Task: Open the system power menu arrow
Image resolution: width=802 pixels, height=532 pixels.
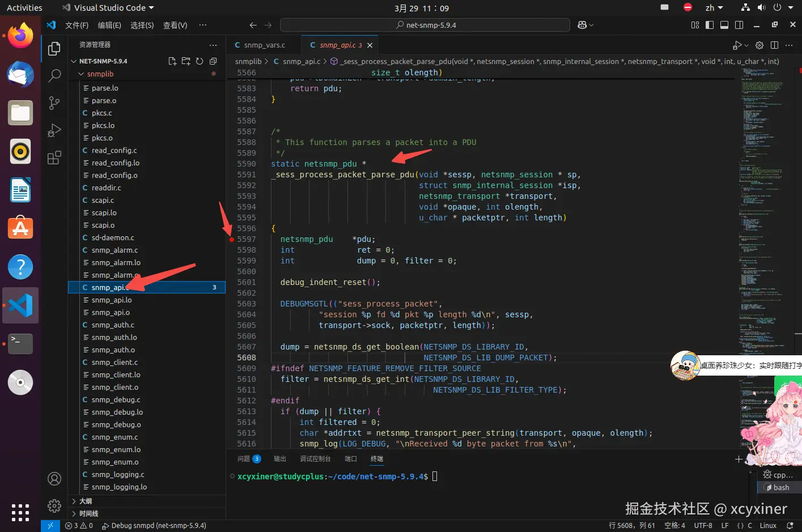Action: point(791,8)
